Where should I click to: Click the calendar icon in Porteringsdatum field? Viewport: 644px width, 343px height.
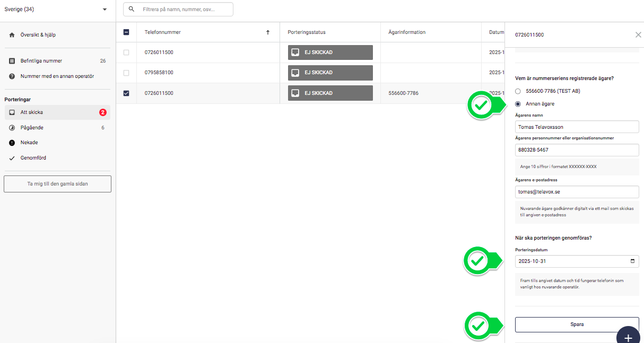pyautogui.click(x=632, y=261)
